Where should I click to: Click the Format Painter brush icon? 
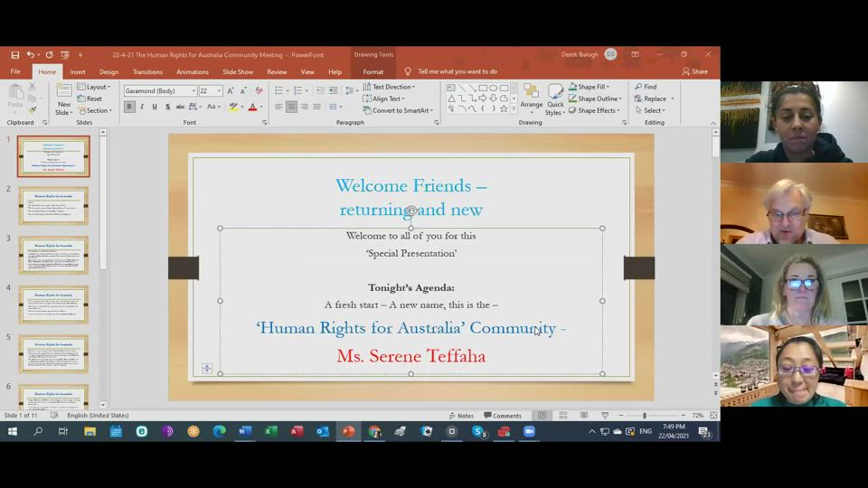click(x=33, y=110)
